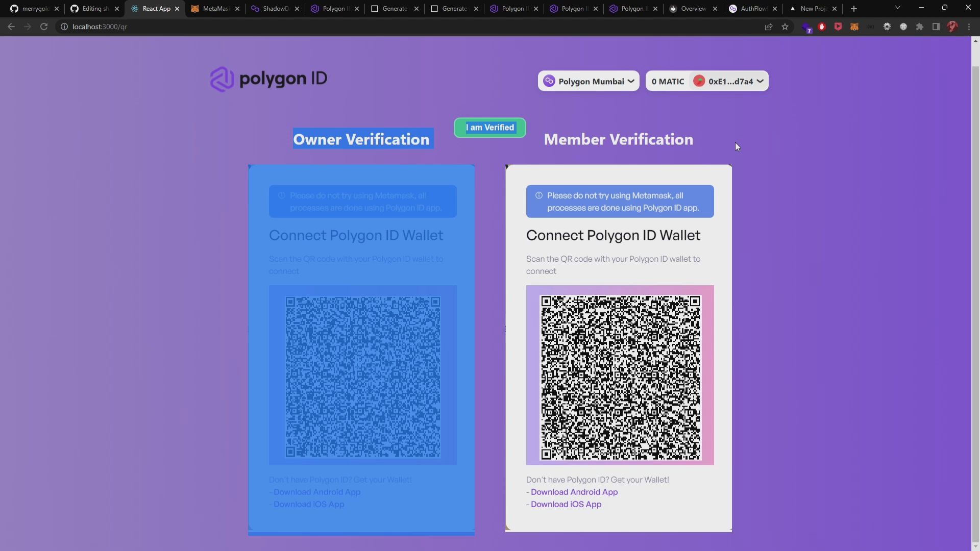Open the grey gear extension icon

[x=887, y=27]
